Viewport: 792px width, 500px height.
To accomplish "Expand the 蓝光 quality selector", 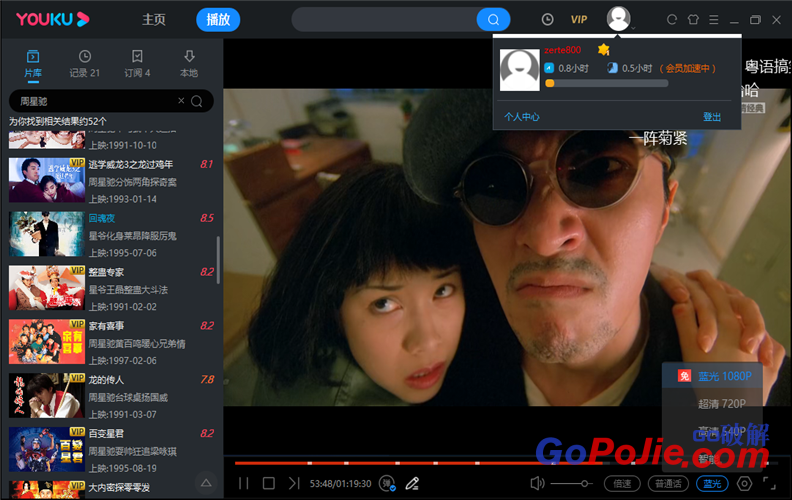I will [x=712, y=484].
